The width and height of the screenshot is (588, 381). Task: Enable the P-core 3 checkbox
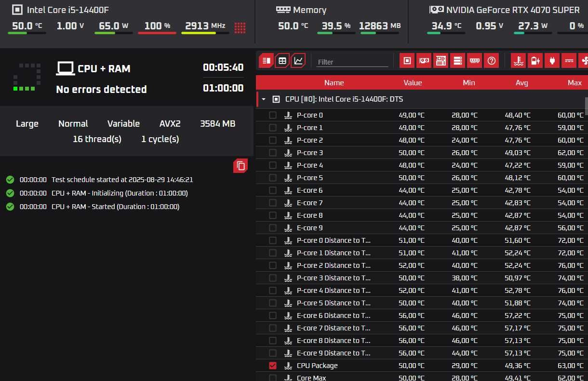[x=273, y=153]
